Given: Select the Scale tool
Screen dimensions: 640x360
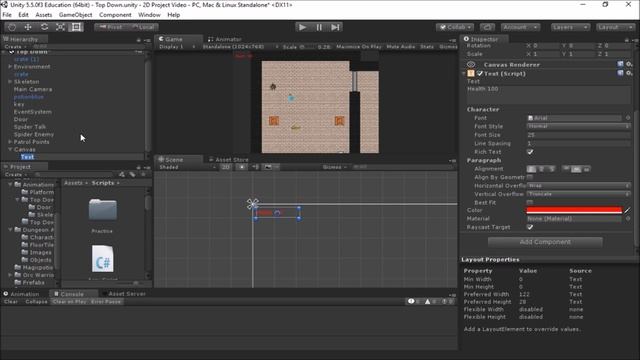Looking at the screenshot, I should [60, 27].
